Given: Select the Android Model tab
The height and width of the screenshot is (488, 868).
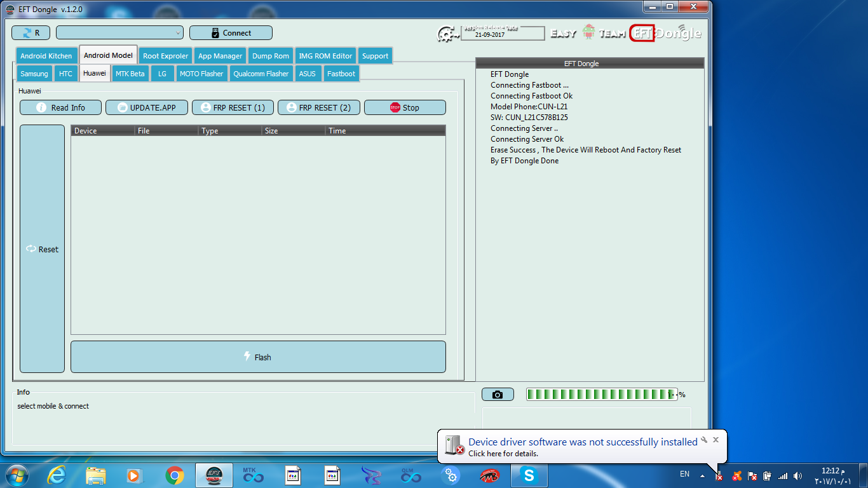Looking at the screenshot, I should (x=108, y=55).
